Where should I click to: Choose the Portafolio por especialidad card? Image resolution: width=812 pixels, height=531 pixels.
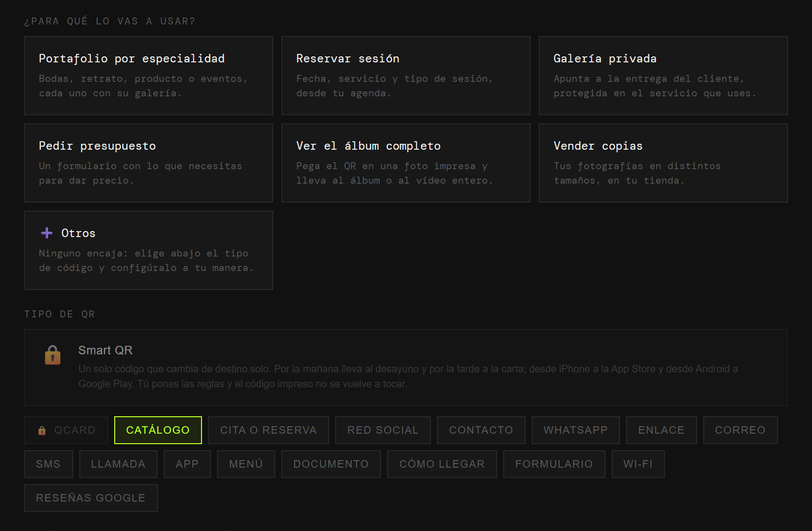pos(149,75)
